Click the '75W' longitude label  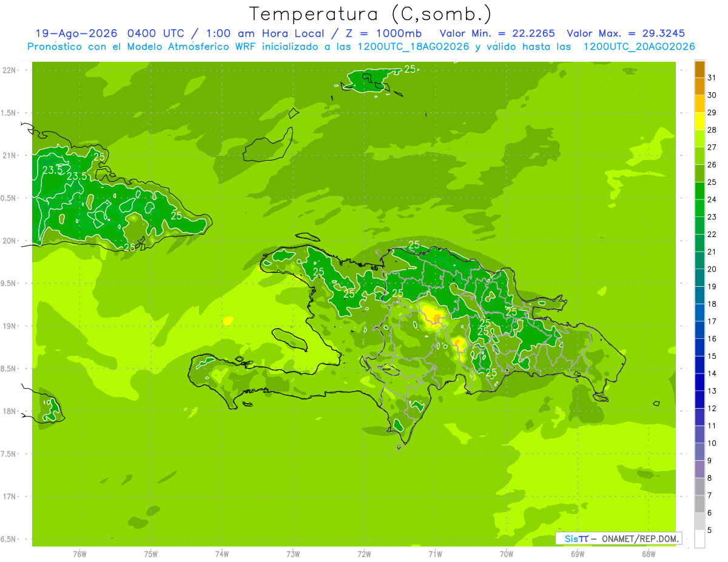[x=151, y=554]
